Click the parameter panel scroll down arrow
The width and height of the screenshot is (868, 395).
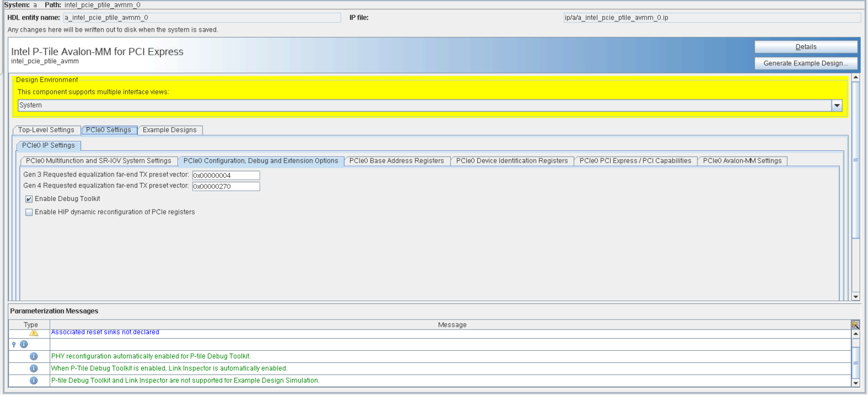coord(856,297)
